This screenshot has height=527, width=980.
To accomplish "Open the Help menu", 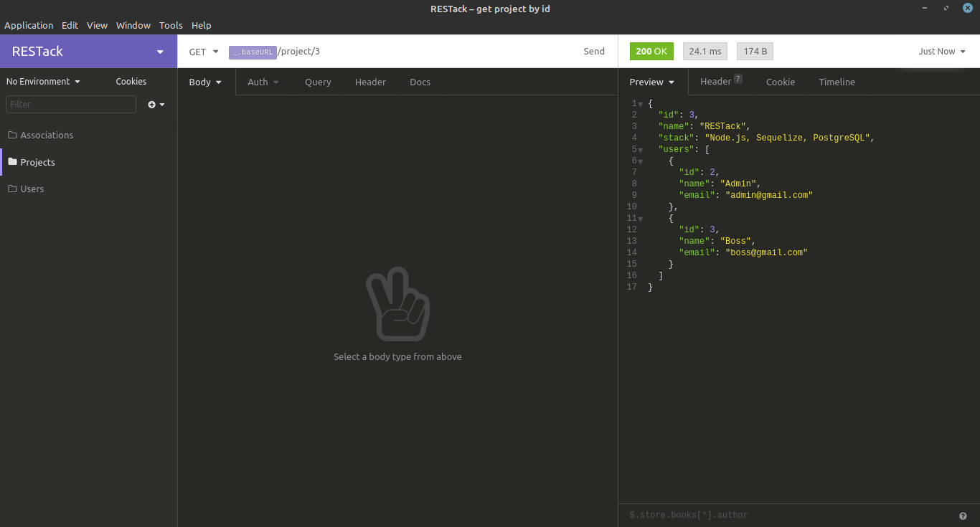I will (202, 25).
